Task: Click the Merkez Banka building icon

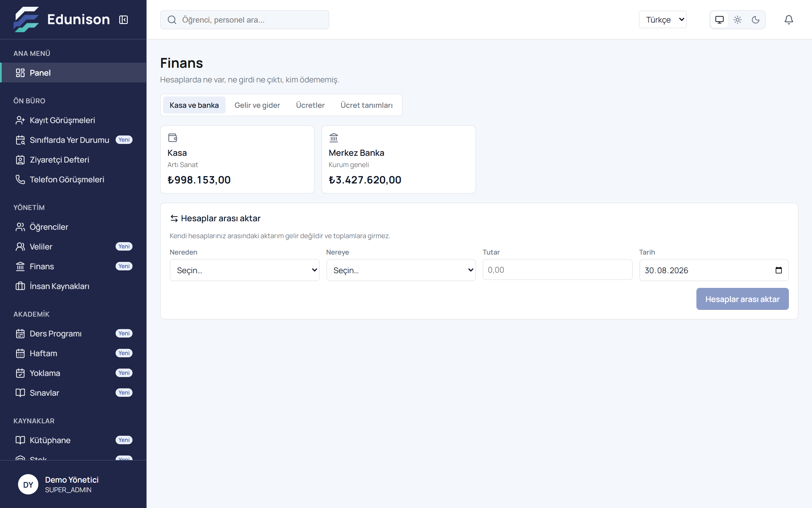Action: [334, 138]
